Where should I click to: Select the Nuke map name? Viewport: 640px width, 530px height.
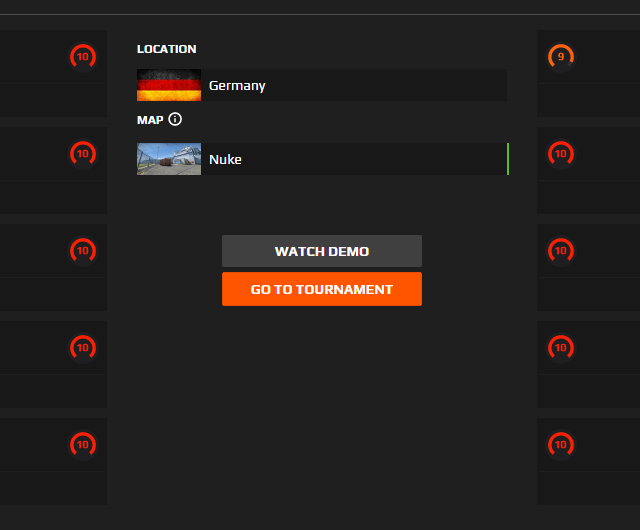tap(225, 160)
